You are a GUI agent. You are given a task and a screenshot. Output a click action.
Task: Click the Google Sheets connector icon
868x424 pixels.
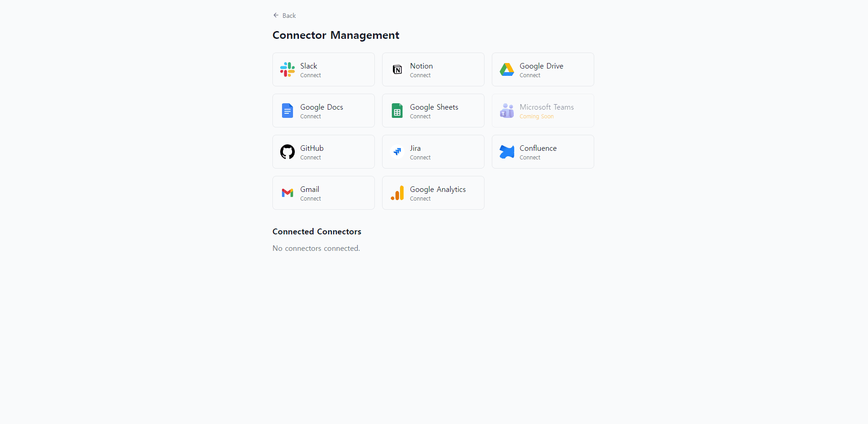[397, 111]
